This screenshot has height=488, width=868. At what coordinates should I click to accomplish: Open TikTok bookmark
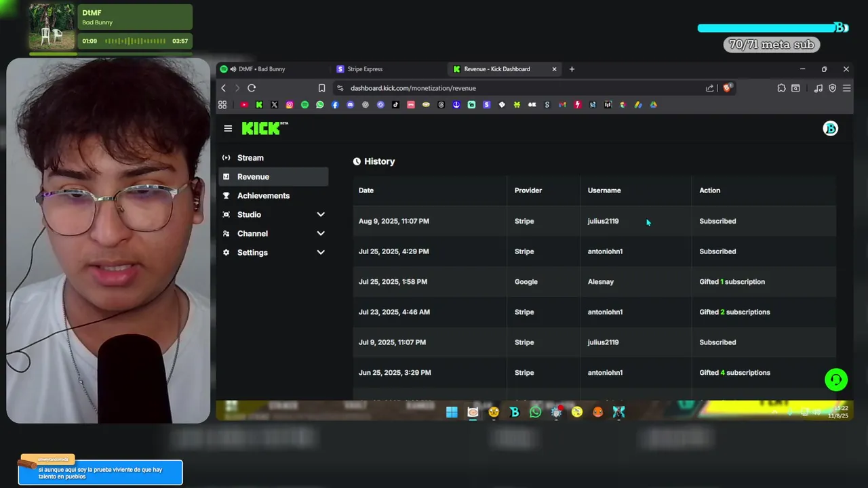tap(395, 105)
